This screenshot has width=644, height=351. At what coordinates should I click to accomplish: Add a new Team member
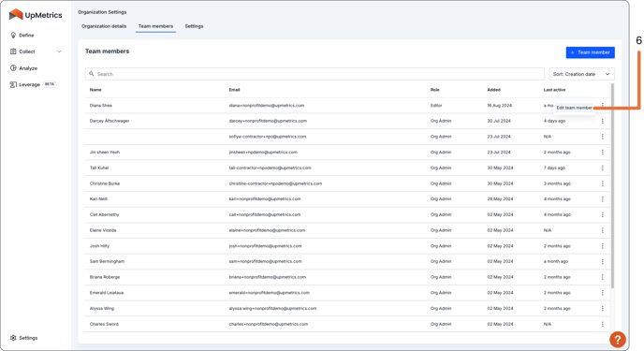pos(591,52)
